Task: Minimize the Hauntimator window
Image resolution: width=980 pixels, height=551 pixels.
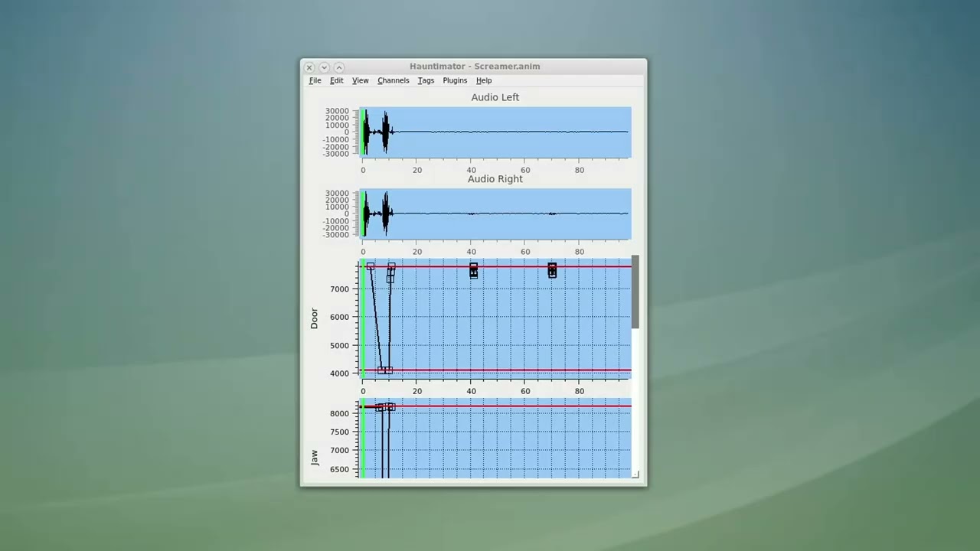Action: (x=324, y=67)
